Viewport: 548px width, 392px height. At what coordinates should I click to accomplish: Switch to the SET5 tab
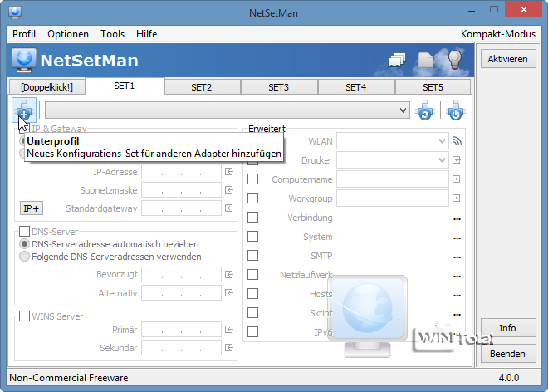tap(433, 87)
